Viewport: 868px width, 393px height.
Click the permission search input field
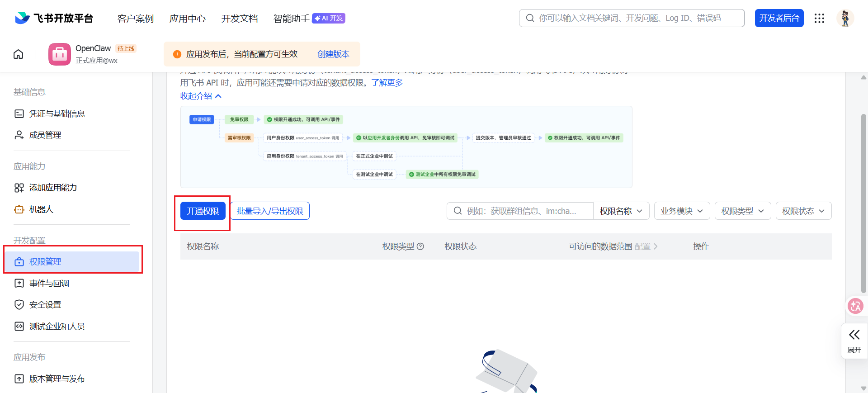(x=524, y=211)
